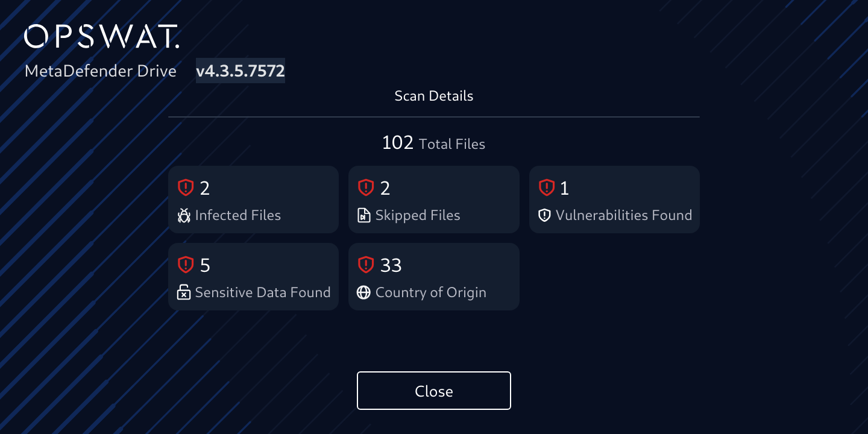Click the red alert shield on Skipped Files card
This screenshot has width=868, height=434.
(366, 188)
